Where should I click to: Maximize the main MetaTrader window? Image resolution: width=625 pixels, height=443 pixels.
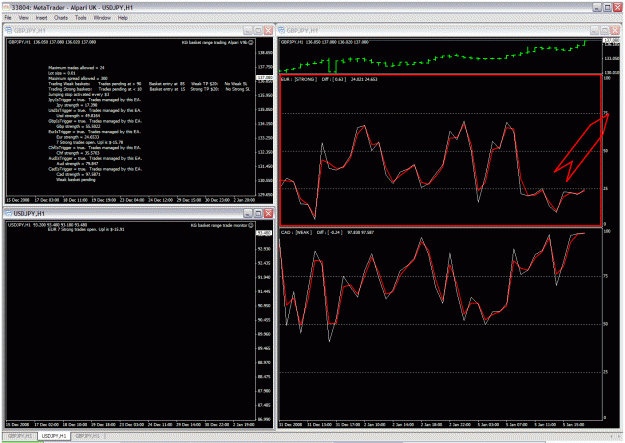[x=607, y=7]
